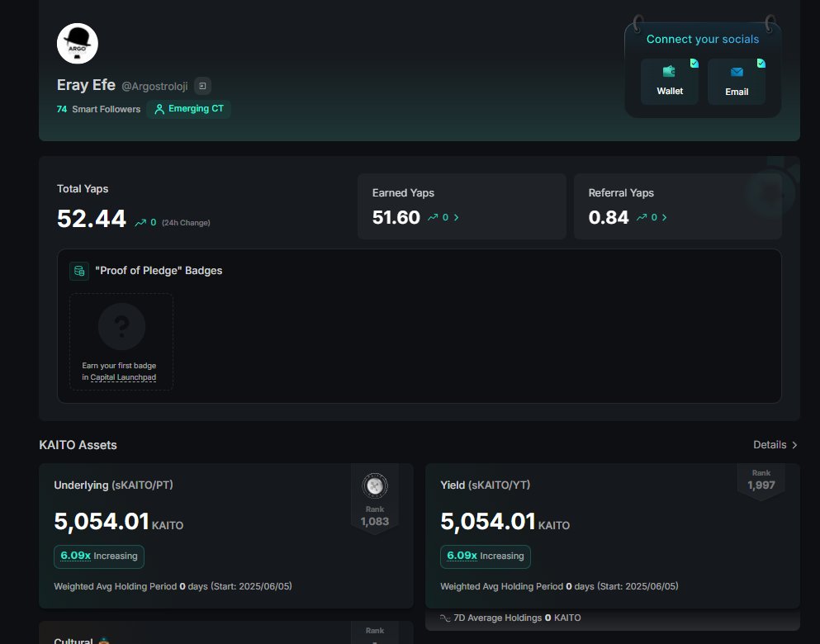Click the checkmark badge on Email card
The image size is (820, 644).
click(761, 64)
